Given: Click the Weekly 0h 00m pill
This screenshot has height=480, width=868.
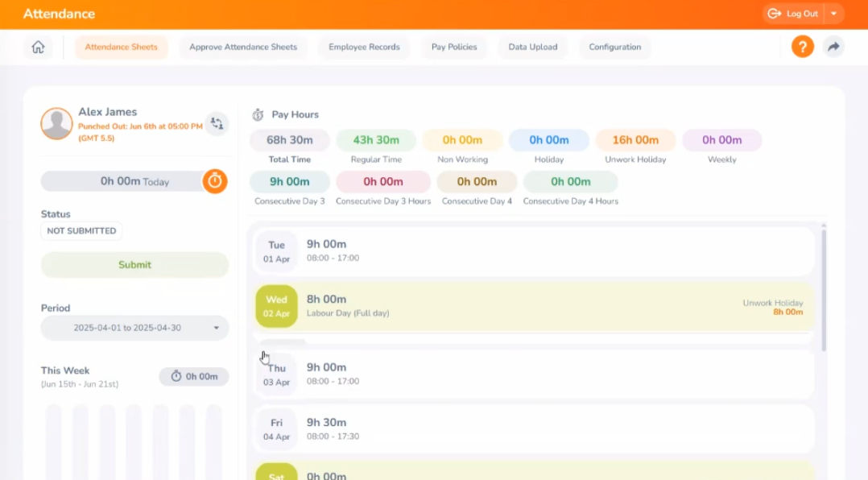Looking at the screenshot, I should [721, 140].
